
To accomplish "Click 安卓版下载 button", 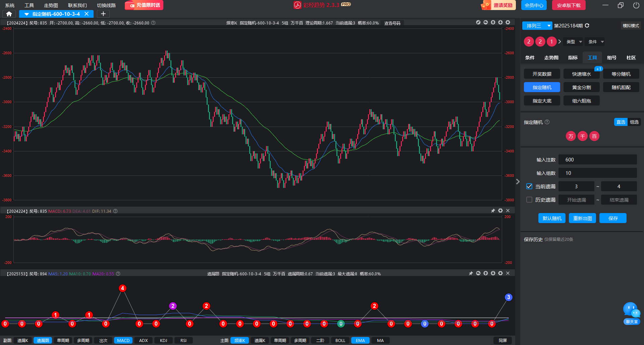I will click(x=569, y=5).
